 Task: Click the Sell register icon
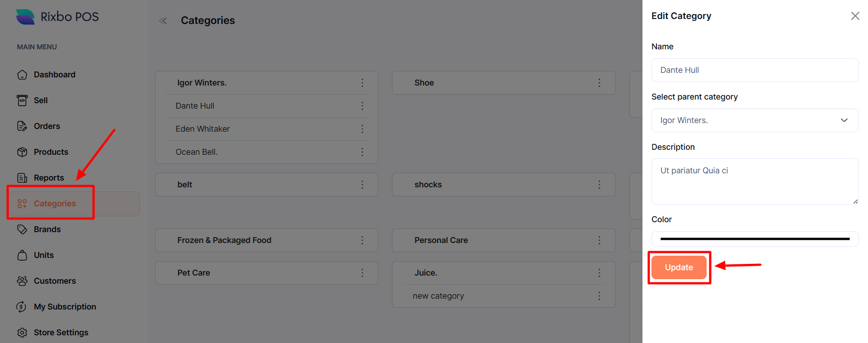point(22,100)
